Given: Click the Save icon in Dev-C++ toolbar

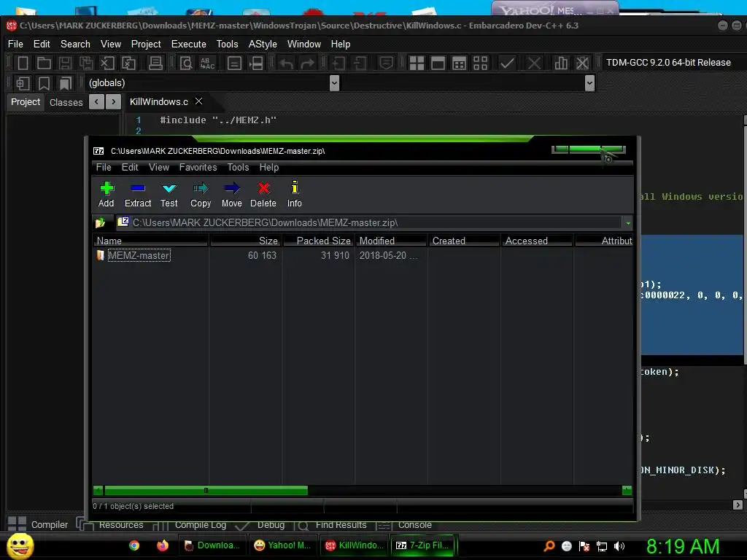Looking at the screenshot, I should pos(65,63).
